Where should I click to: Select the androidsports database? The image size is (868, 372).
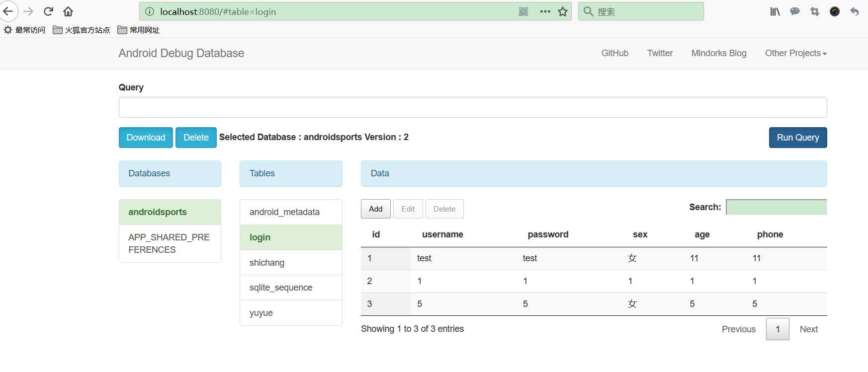(x=170, y=212)
